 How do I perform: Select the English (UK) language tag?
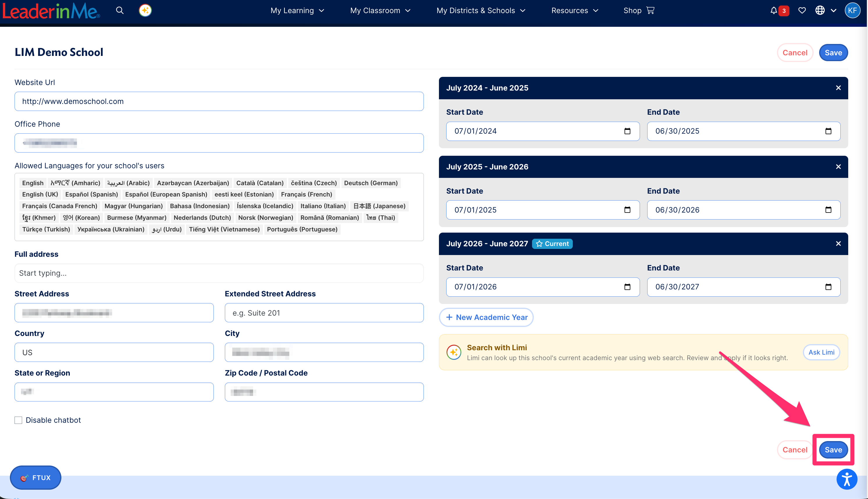coord(40,194)
